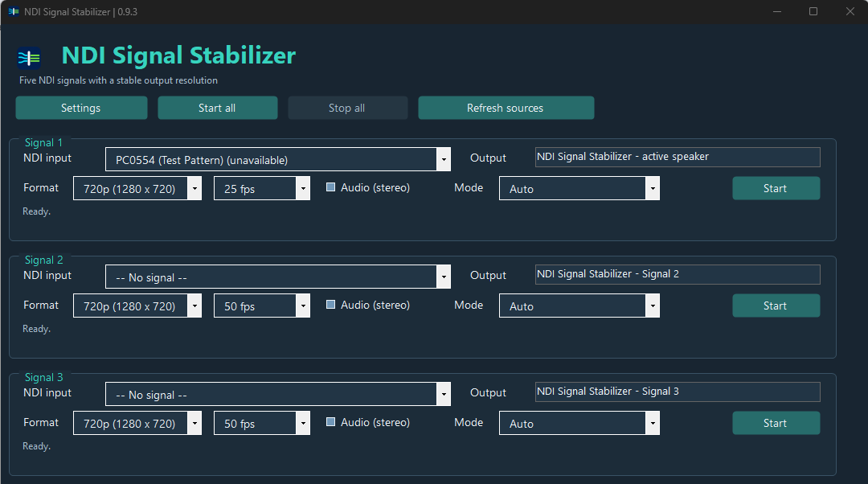
Task: Open Signal 2 Mode dropdown
Action: point(579,306)
